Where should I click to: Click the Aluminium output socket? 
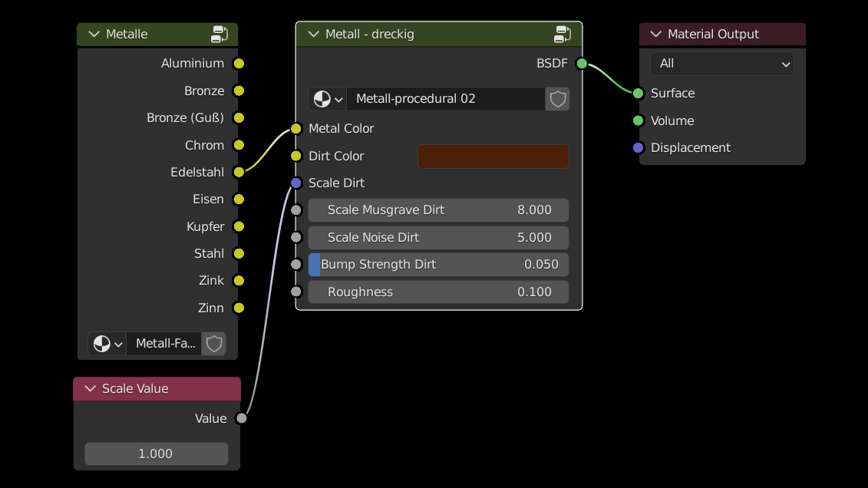point(239,64)
